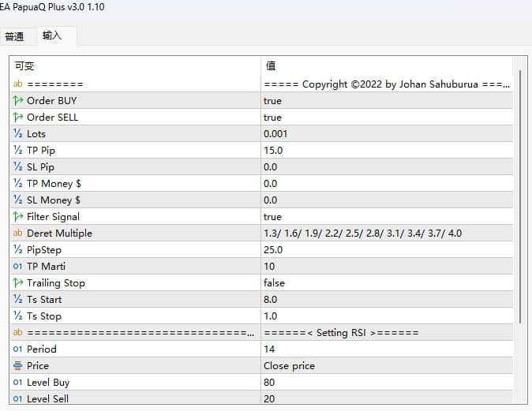This screenshot has height=411, width=532.
Task: Click the fraction icon beside TP Money $
Action: pyautogui.click(x=17, y=183)
